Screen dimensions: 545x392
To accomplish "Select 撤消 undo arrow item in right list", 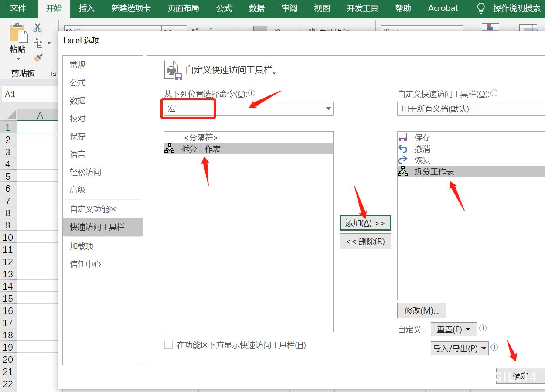I will tap(471, 149).
